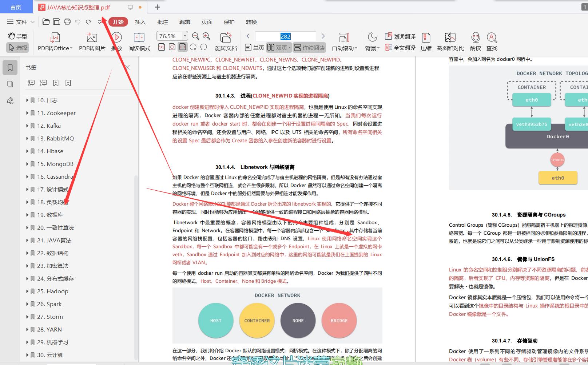
Task: Open the 压缩 compress tool
Action: [426, 41]
